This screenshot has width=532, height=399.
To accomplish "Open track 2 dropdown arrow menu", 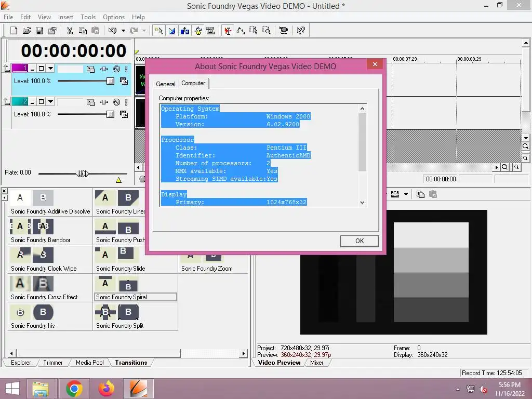I will (50, 102).
